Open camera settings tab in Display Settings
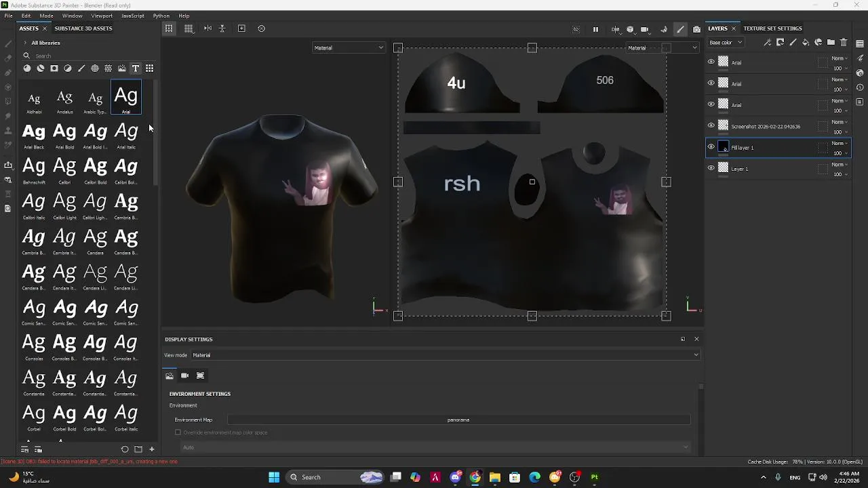 point(184,375)
